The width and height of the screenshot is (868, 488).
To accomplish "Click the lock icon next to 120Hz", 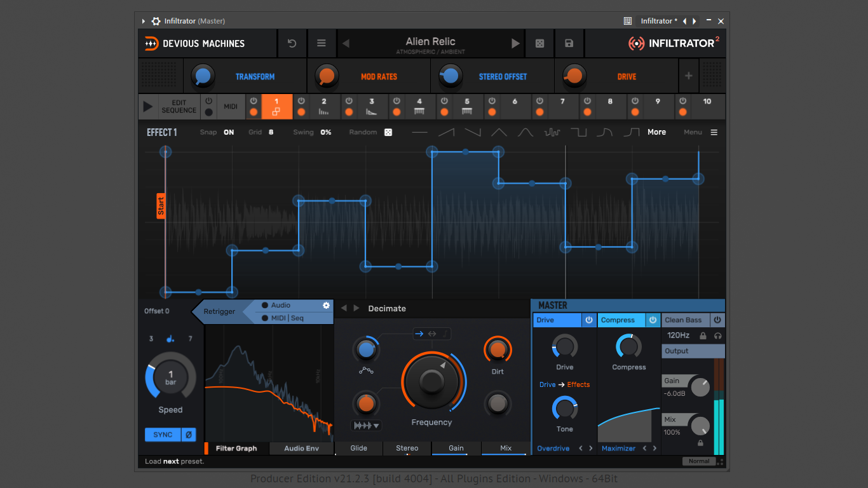I will click(x=703, y=335).
